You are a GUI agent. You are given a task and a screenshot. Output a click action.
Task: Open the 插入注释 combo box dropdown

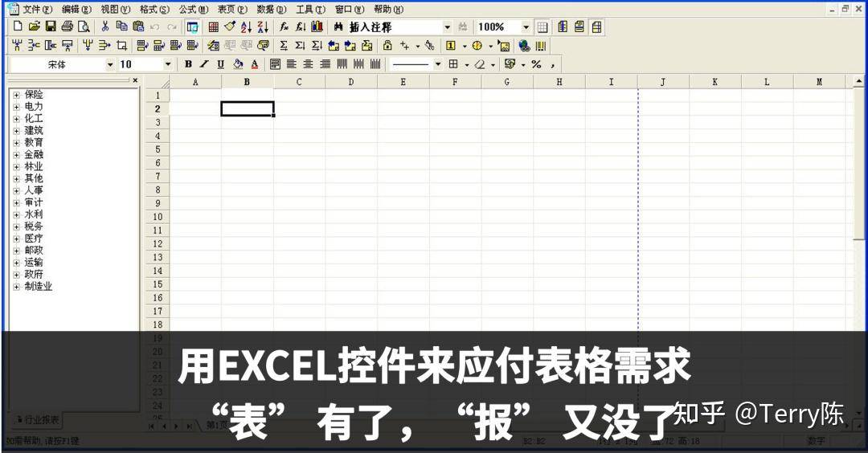pyautogui.click(x=448, y=27)
